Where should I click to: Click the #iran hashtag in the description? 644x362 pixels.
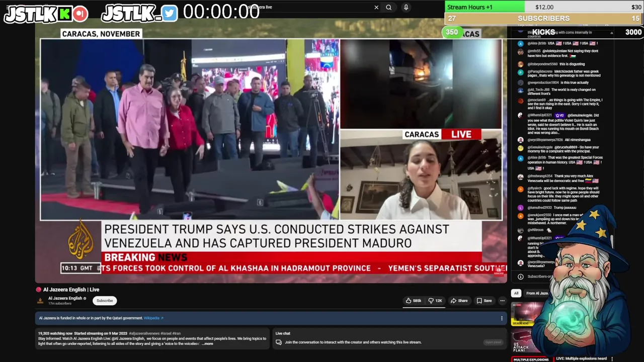(177, 333)
